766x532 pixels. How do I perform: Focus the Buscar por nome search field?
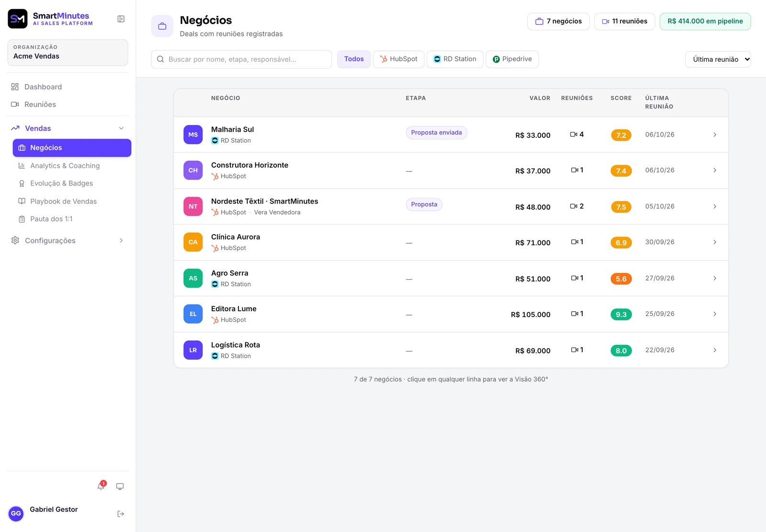pos(241,59)
